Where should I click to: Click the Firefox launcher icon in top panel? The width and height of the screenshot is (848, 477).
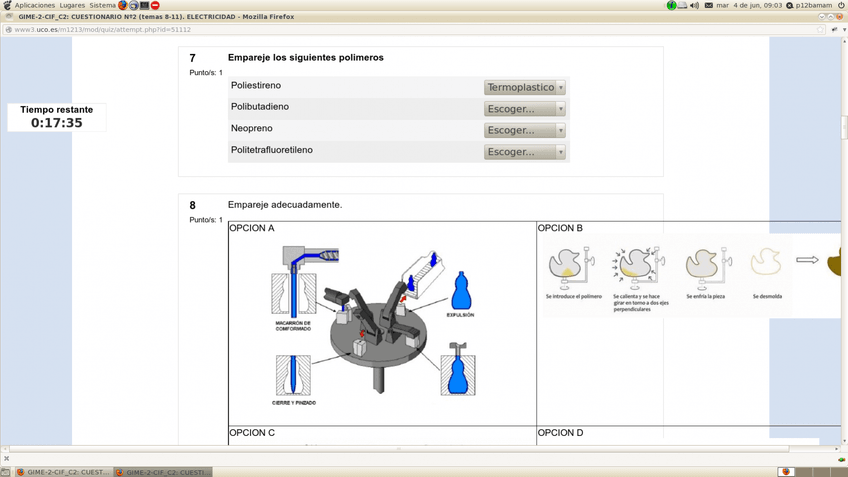(x=123, y=6)
